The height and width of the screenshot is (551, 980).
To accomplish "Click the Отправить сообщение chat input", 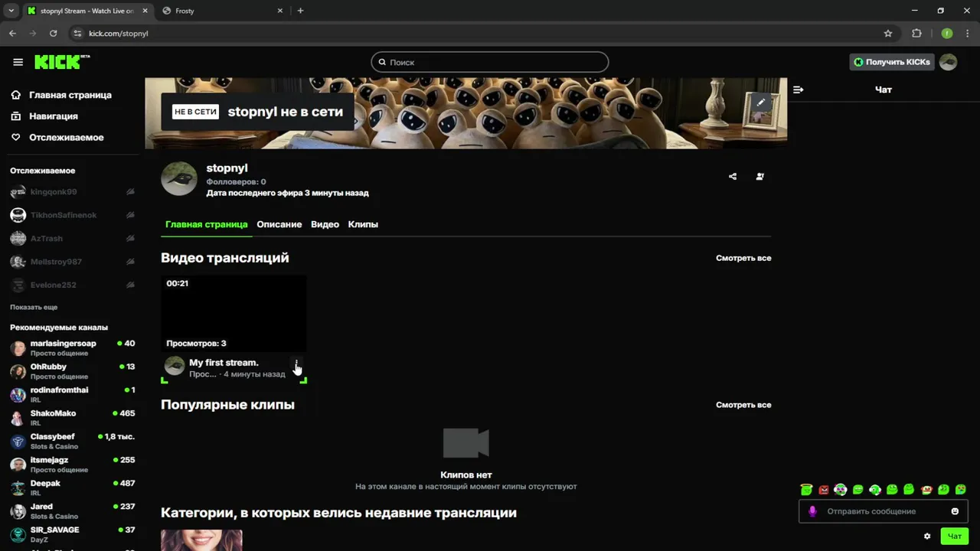I will 884,511.
